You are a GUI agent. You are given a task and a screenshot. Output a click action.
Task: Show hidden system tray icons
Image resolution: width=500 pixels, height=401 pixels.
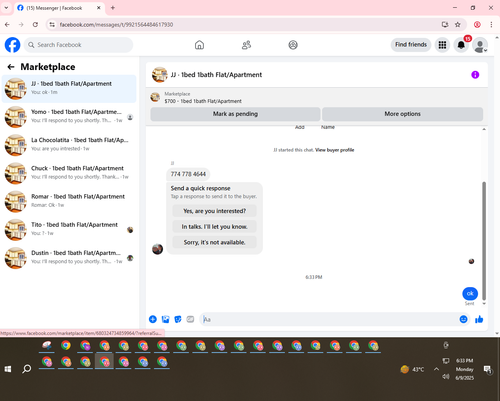point(436,369)
